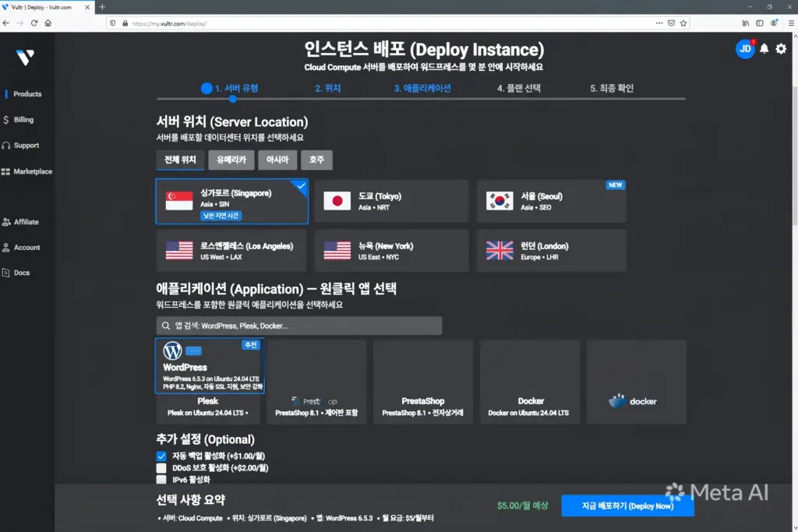Select the Tokyo location card
Screen dimensions: 798x532
click(x=391, y=201)
